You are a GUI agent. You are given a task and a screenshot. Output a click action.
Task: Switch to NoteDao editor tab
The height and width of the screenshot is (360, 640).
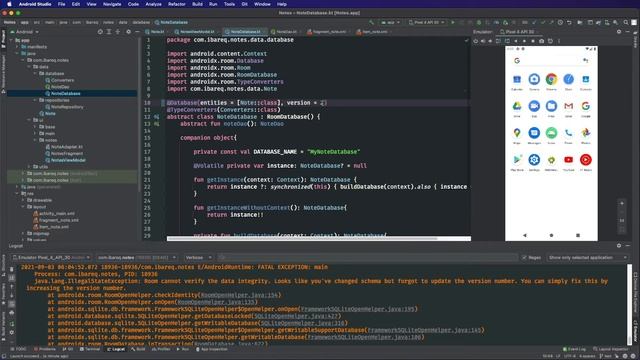284,31
